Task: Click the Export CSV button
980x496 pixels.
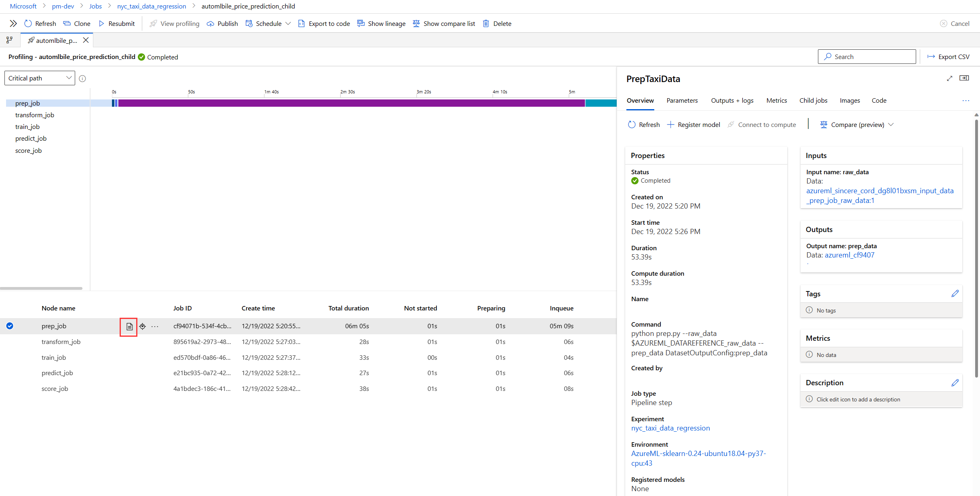Action: (x=948, y=57)
